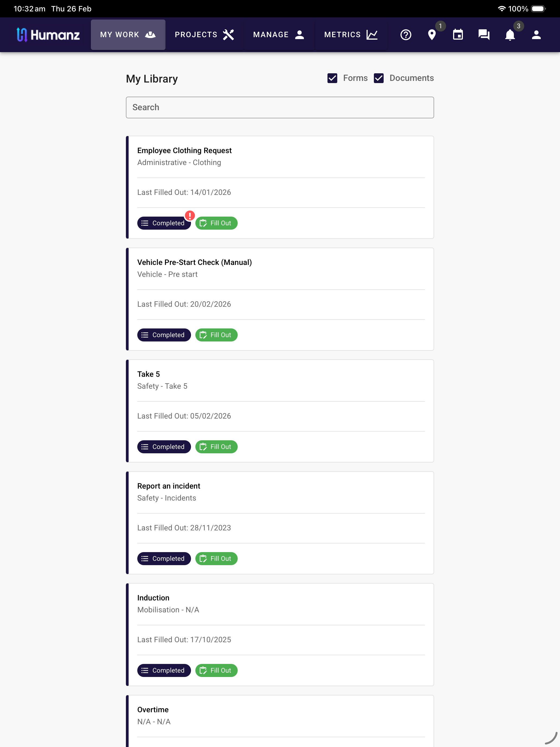Open the calendar icon in header
This screenshot has width=560, height=747.
(458, 35)
